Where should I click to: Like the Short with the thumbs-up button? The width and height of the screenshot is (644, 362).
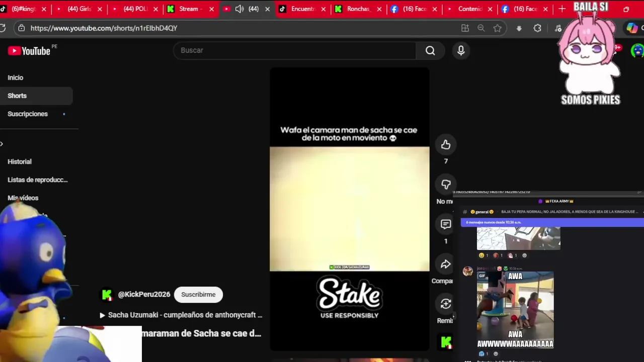(x=446, y=145)
